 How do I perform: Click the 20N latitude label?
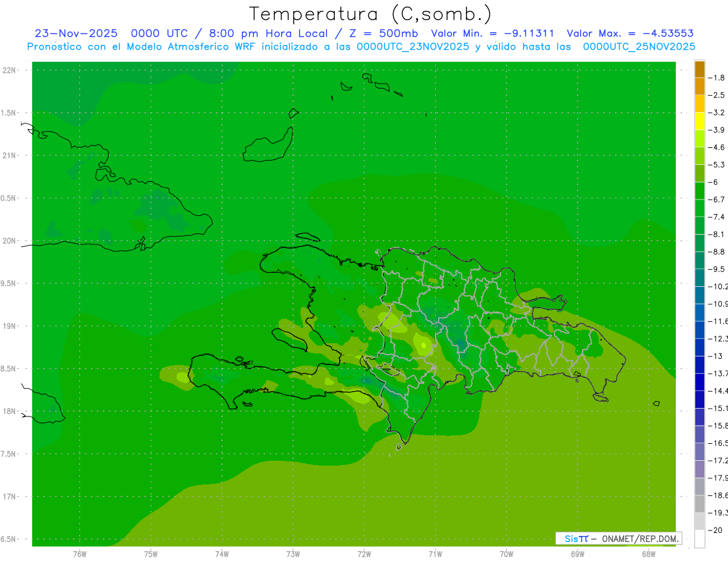tap(10, 241)
